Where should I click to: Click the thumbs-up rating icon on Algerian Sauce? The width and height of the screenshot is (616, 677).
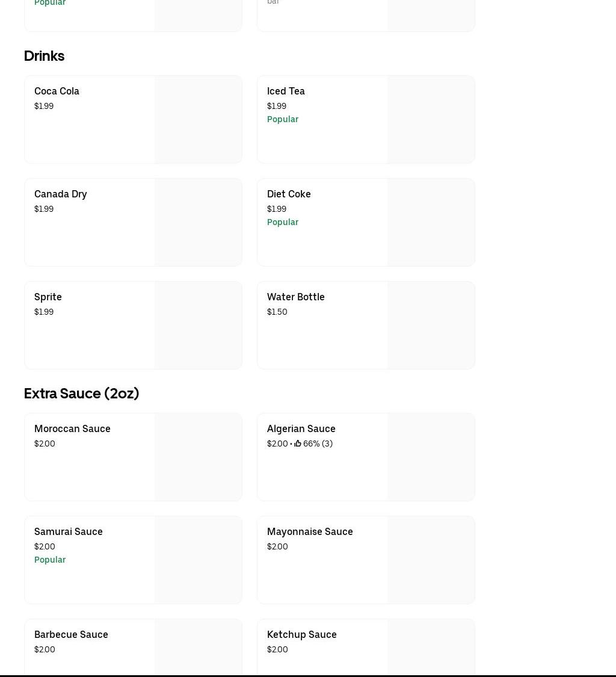(298, 444)
